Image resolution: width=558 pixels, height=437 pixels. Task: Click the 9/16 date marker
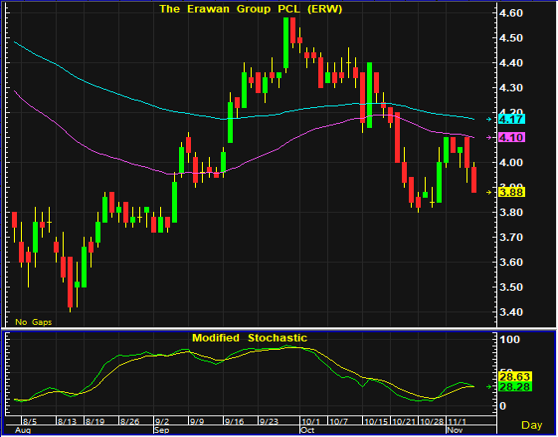point(234,422)
